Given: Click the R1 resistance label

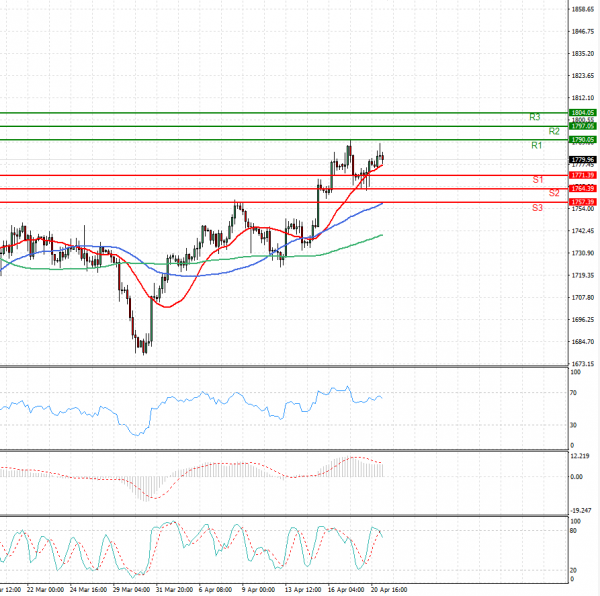Looking at the screenshot, I should point(536,145).
